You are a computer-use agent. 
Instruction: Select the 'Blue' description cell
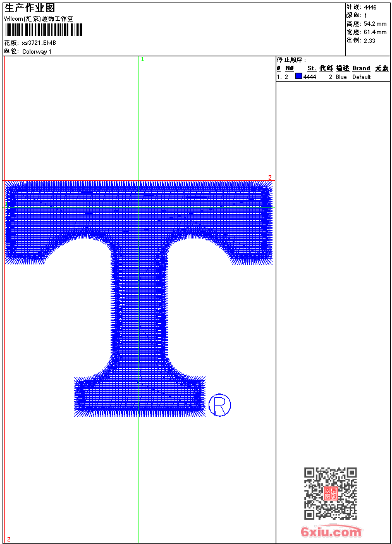tap(341, 77)
